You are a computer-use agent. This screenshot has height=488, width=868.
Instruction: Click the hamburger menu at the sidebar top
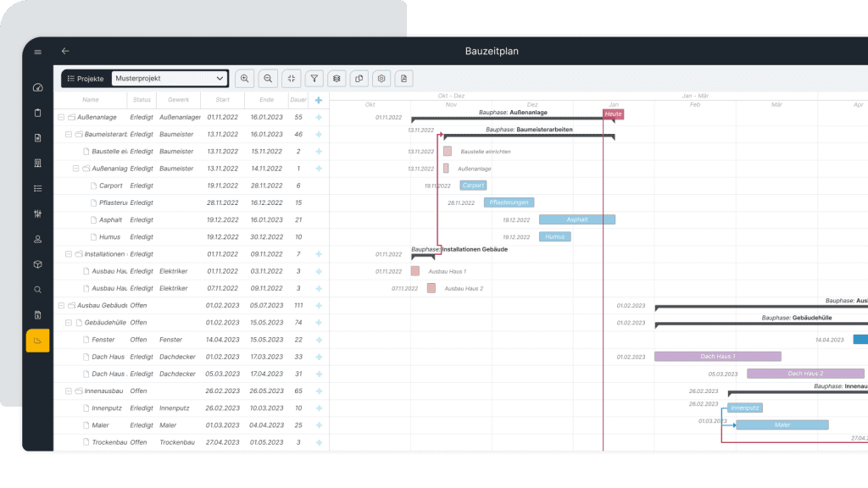coord(36,51)
